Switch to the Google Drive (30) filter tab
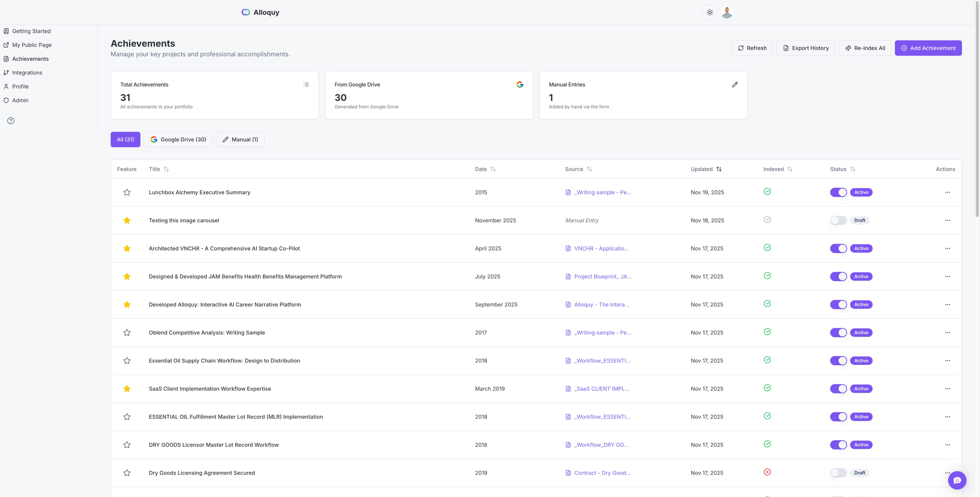The width and height of the screenshot is (980, 497). pyautogui.click(x=178, y=139)
